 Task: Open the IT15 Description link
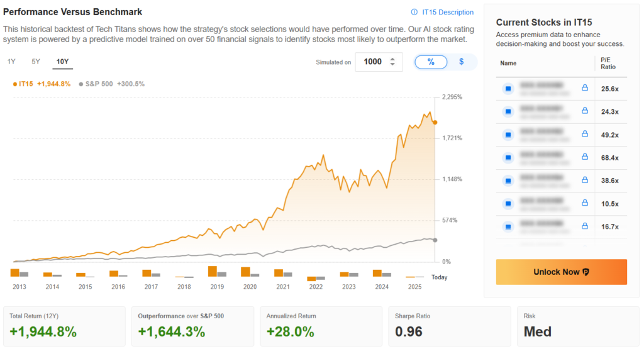pyautogui.click(x=448, y=13)
